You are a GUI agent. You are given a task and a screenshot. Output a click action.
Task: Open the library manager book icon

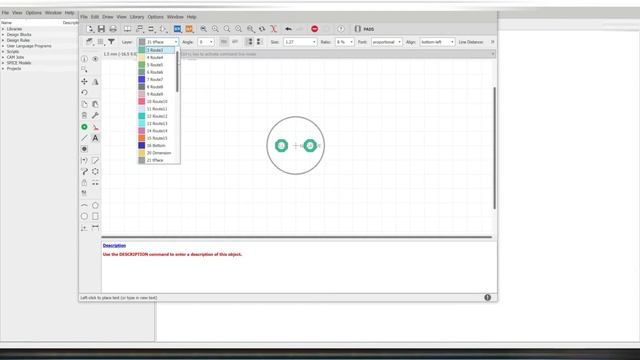127,29
